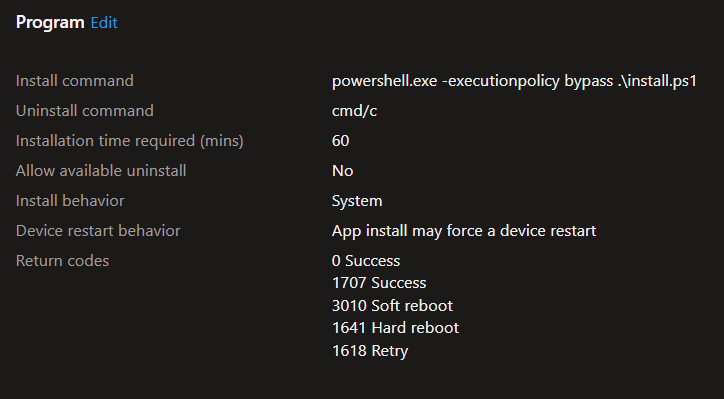Click Installation time required (mins) label

[x=129, y=141]
